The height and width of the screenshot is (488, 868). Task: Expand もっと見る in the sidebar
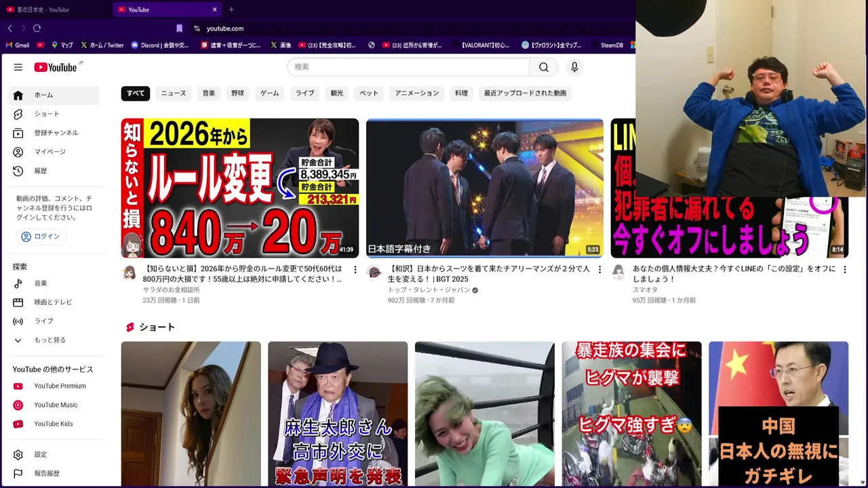(54, 340)
